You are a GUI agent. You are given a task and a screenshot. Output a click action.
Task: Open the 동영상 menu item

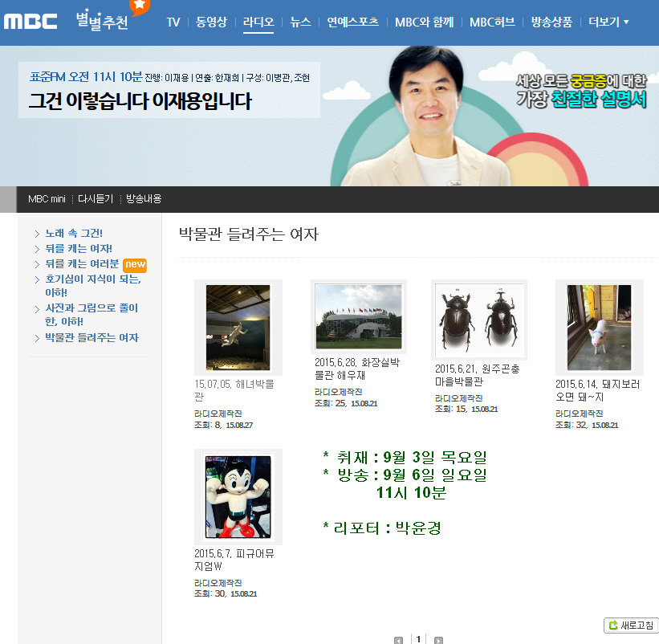[212, 22]
